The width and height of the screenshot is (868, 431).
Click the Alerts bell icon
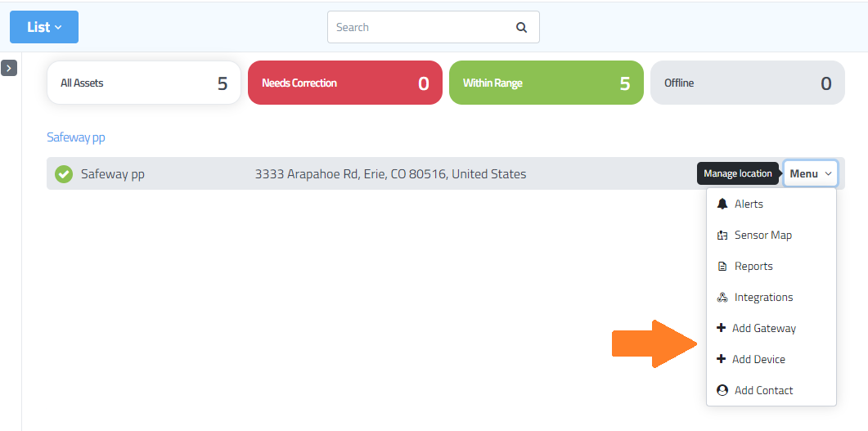pos(722,204)
